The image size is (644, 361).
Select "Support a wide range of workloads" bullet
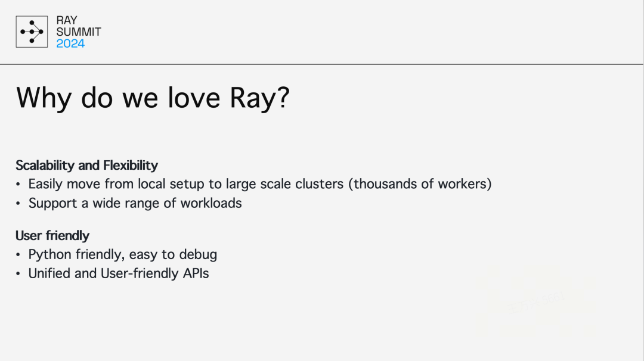pyautogui.click(x=135, y=203)
